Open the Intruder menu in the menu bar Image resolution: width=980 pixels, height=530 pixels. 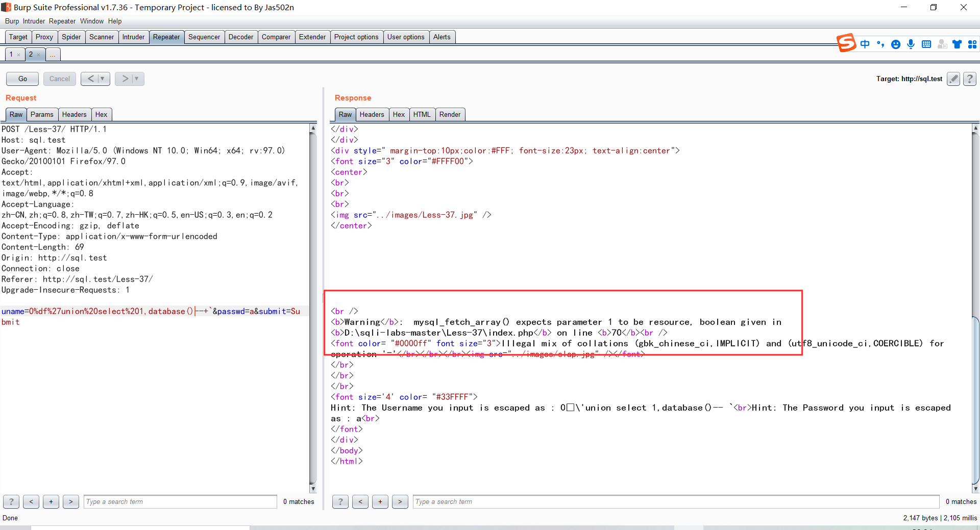pos(34,21)
